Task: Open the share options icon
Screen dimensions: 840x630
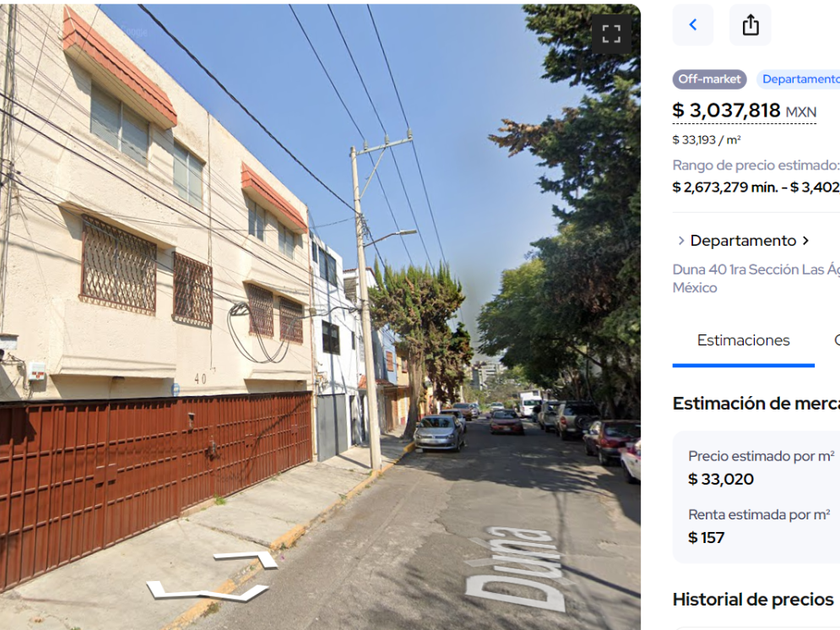Action: [750, 25]
